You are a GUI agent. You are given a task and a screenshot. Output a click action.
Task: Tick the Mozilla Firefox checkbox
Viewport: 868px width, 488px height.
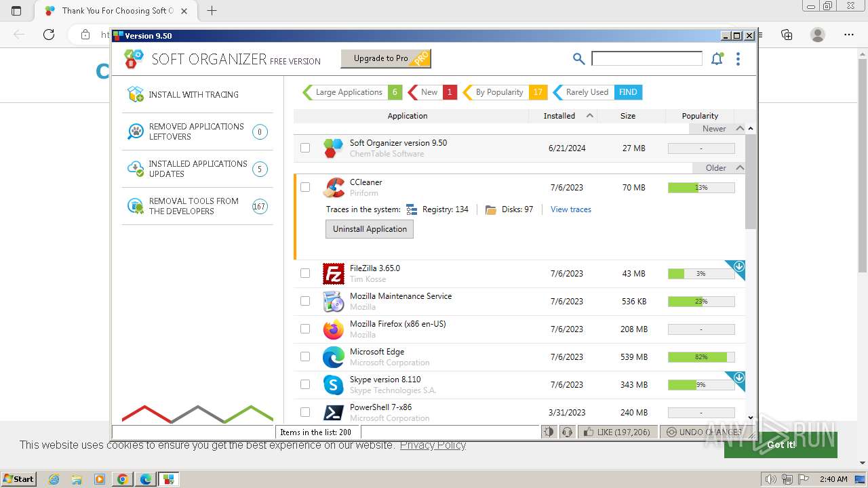305,329
